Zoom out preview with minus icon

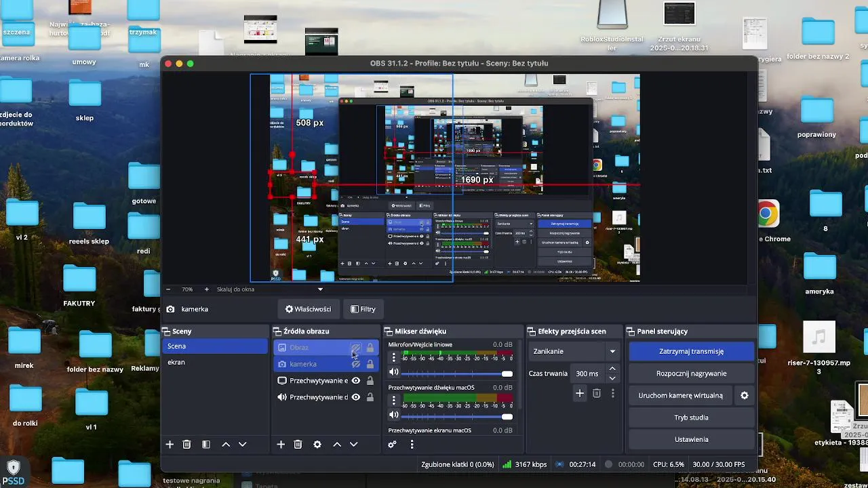pyautogui.click(x=168, y=289)
